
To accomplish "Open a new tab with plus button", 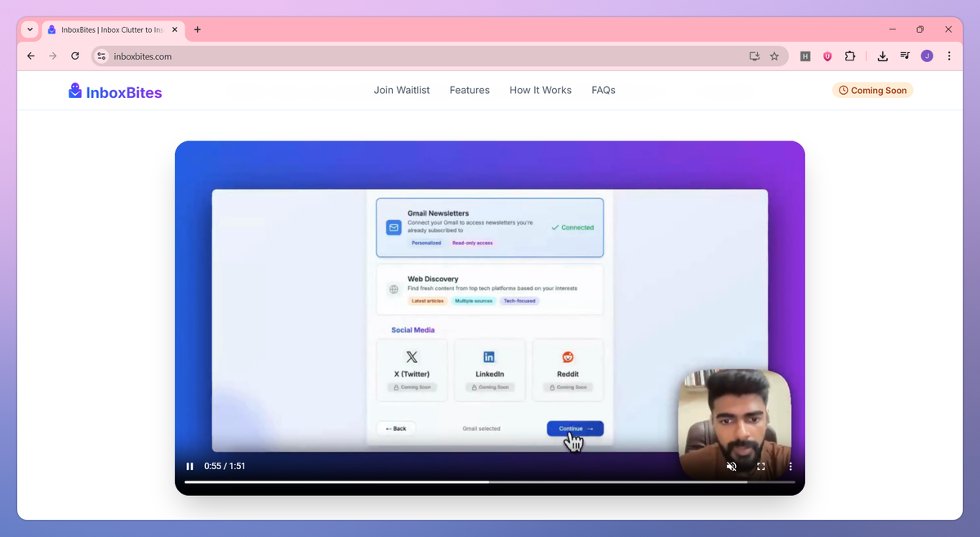I will (x=198, y=29).
